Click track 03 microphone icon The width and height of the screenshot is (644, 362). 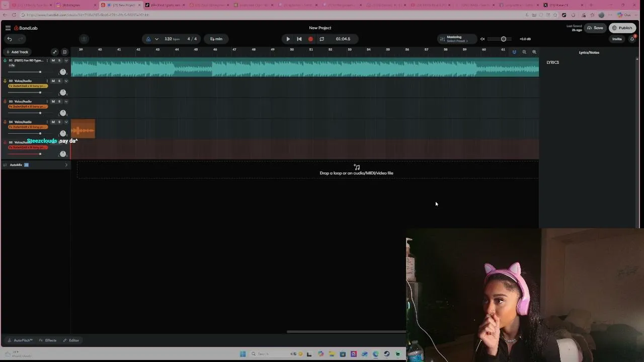[5, 102]
